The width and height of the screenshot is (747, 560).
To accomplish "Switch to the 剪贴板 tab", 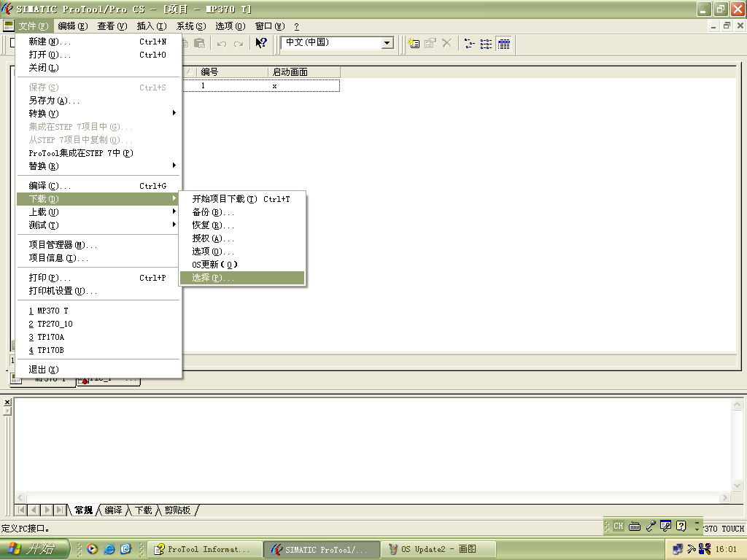I will 177,510.
